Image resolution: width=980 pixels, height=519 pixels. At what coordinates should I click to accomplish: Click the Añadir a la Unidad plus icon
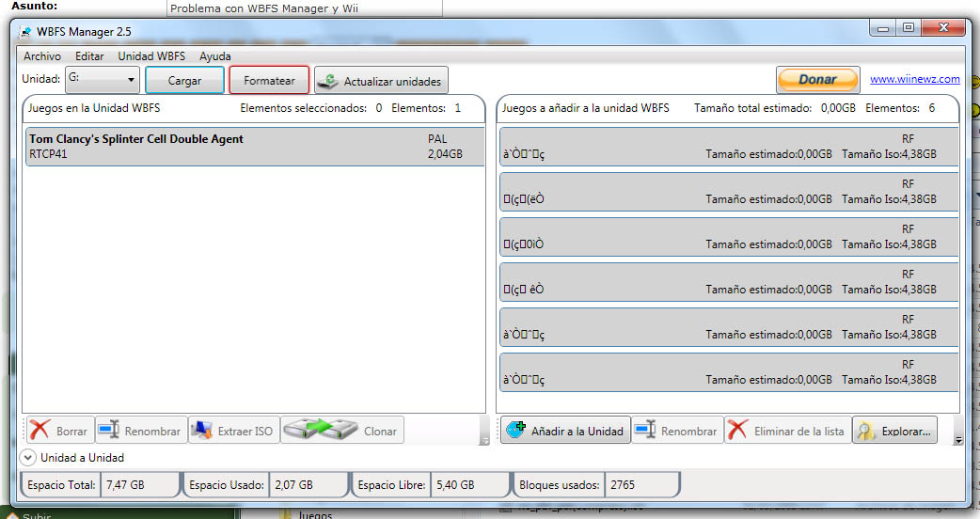515,430
